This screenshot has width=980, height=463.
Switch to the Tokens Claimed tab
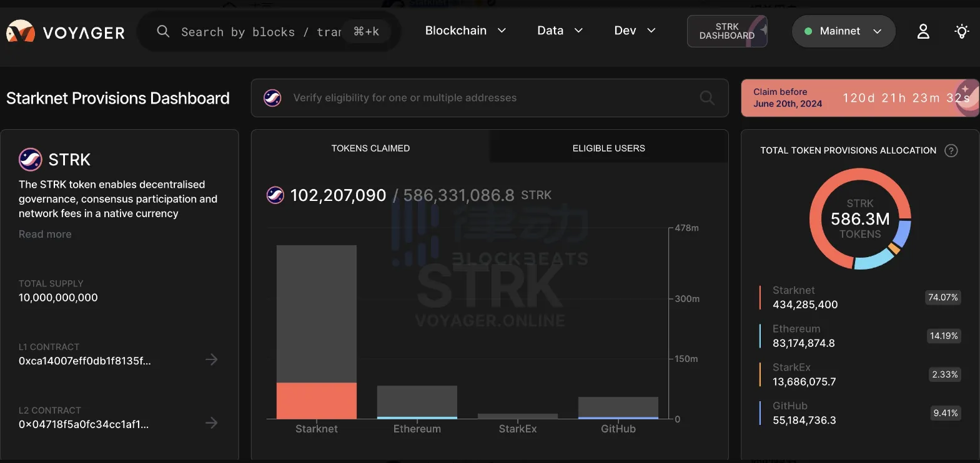tap(370, 148)
